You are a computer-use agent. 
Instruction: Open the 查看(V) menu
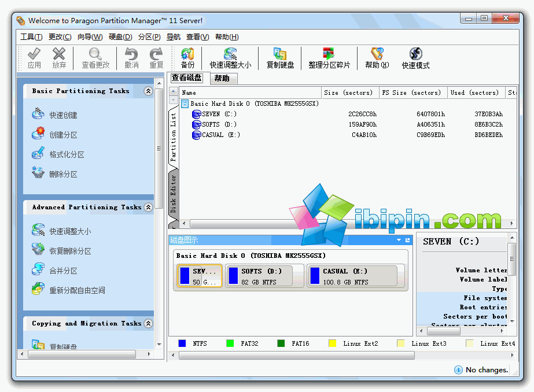[197, 37]
